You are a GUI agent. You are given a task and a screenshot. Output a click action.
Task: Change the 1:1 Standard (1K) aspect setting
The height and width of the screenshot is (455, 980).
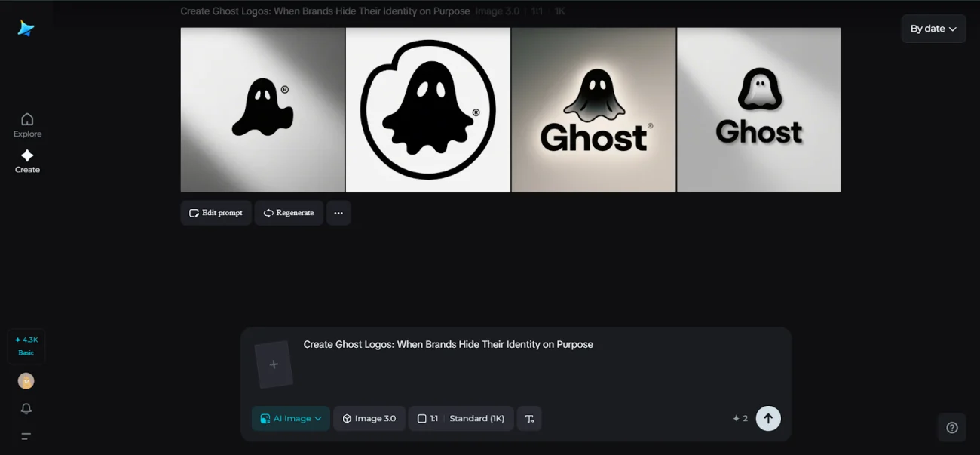point(461,419)
